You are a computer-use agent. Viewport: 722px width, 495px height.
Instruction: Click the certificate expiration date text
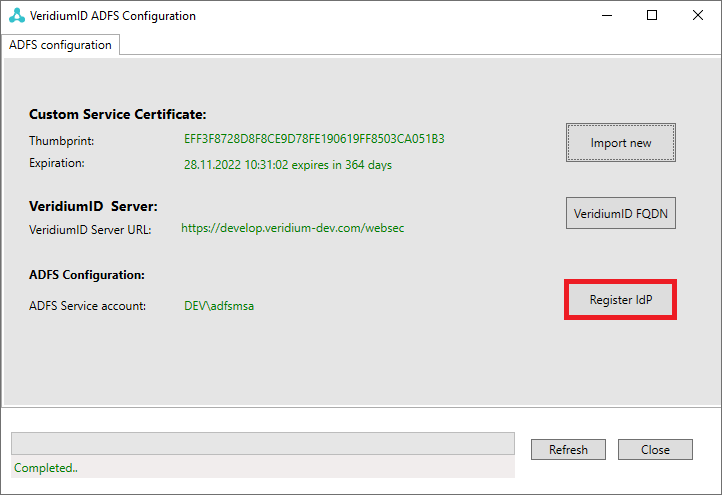(287, 164)
